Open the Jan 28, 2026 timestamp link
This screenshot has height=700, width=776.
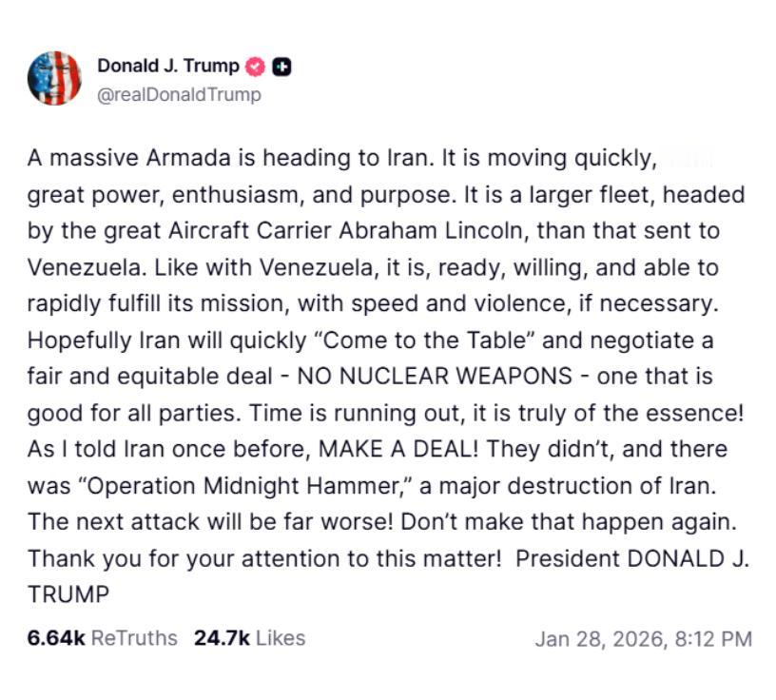(643, 638)
